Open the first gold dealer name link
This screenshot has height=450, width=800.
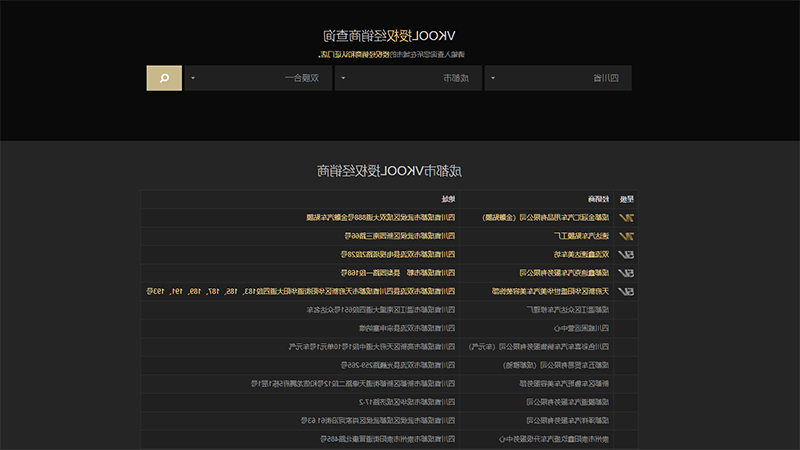(545, 218)
